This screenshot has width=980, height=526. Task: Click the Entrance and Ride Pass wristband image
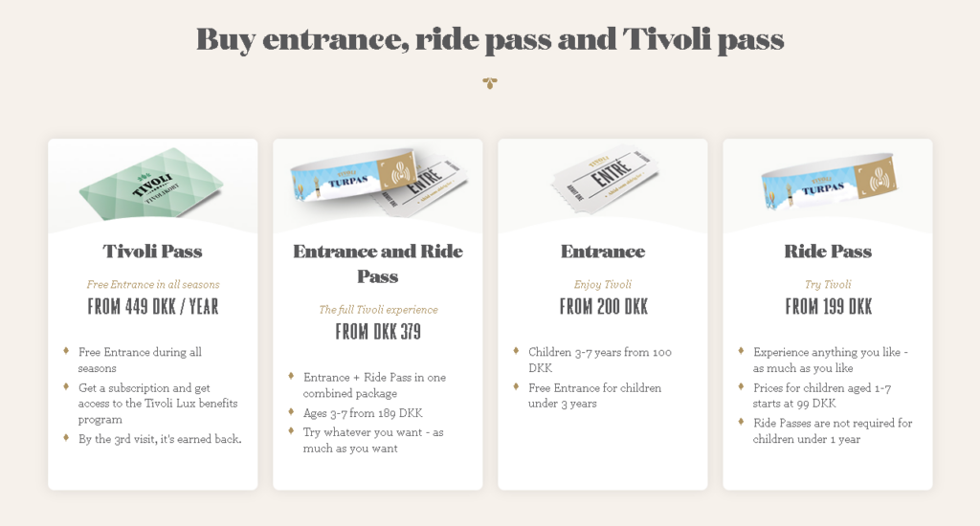[x=378, y=182]
